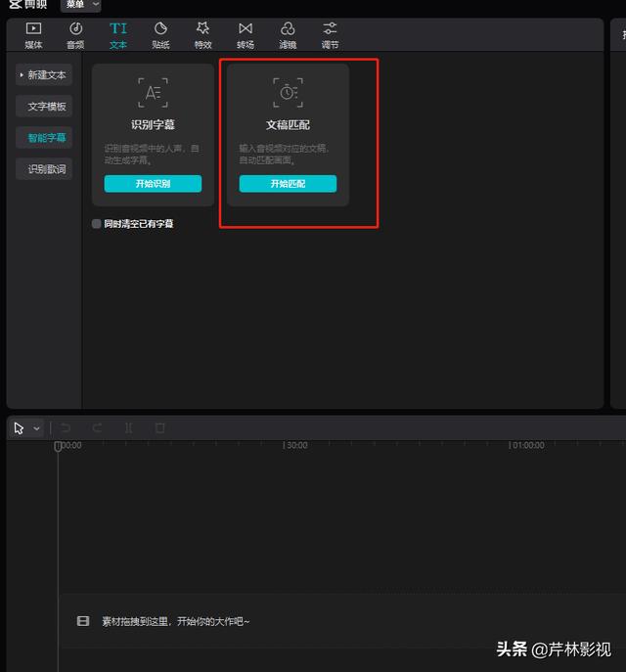This screenshot has height=672, width=626.
Task: Click the 识别字幕 caption recognition icon
Action: [153, 93]
